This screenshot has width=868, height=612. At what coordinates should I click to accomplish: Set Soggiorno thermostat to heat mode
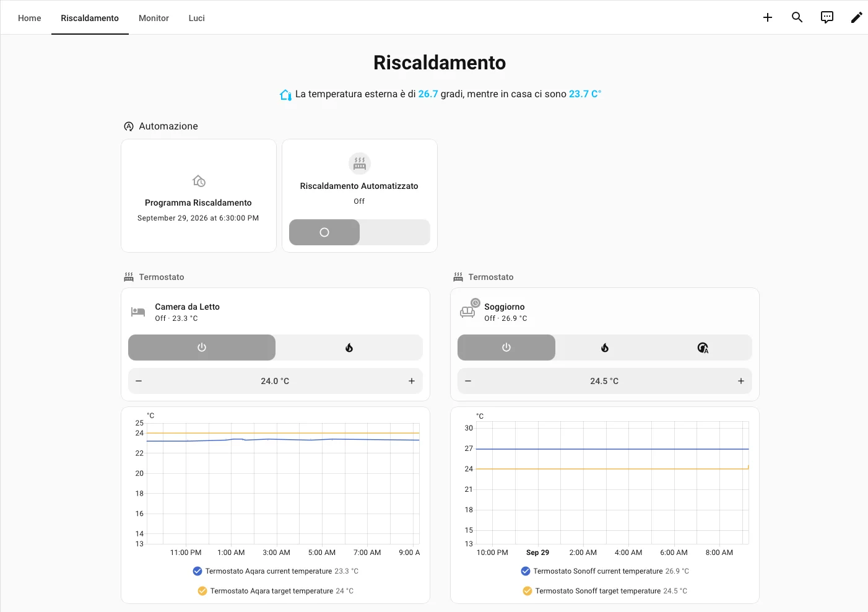coord(605,348)
